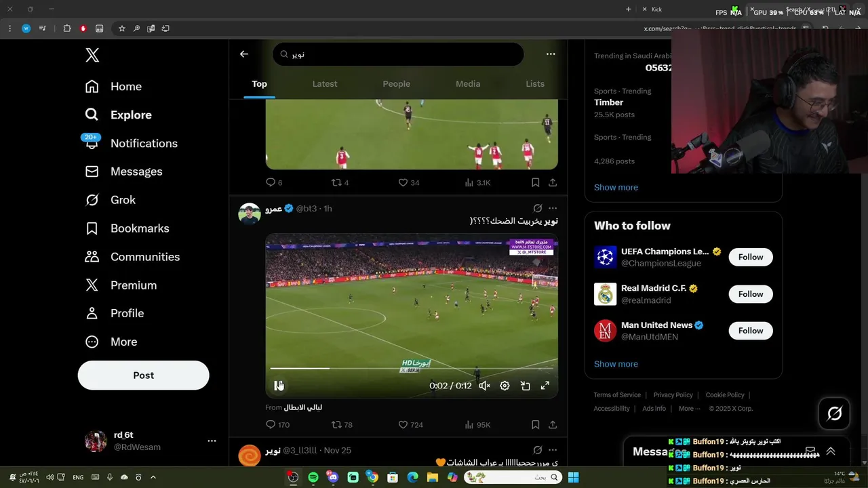Switch to the Latest tab
Viewport: 868px width, 488px height.
(325, 84)
